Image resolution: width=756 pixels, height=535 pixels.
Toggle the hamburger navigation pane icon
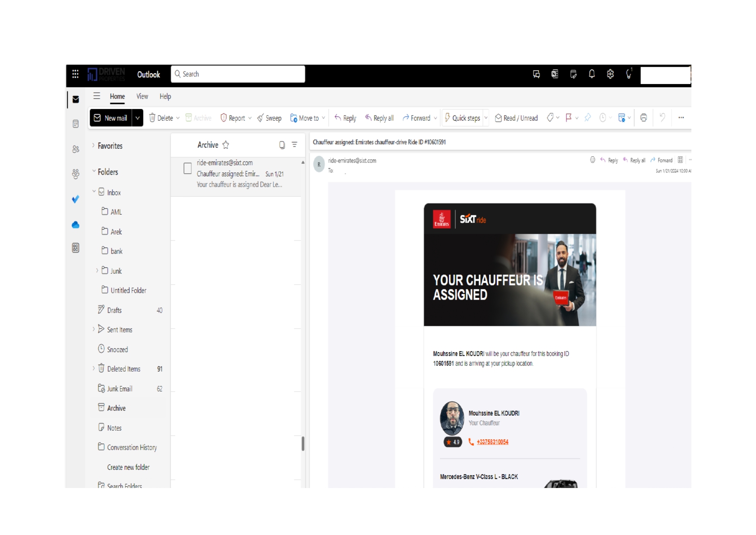[97, 96]
